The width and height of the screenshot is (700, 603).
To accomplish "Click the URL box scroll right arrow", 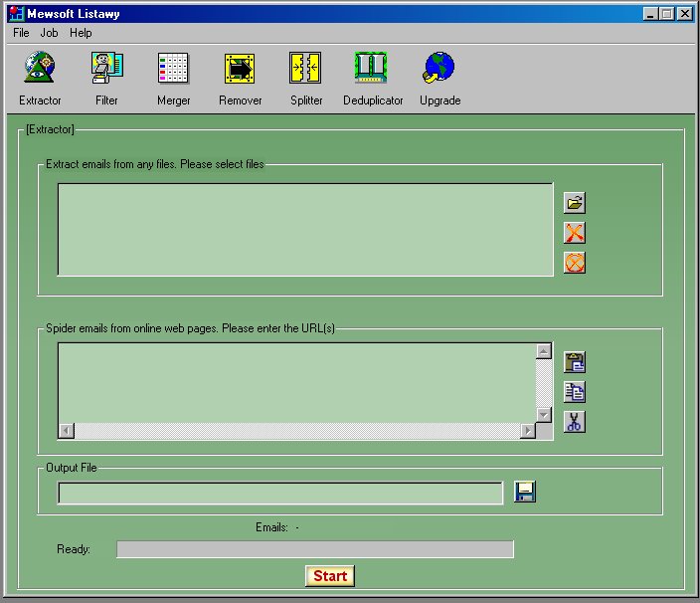I will [528, 431].
